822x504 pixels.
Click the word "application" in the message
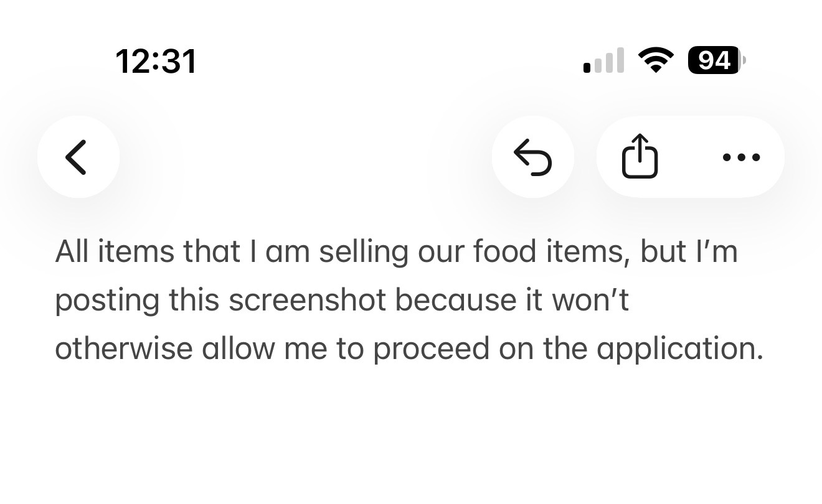(675, 348)
